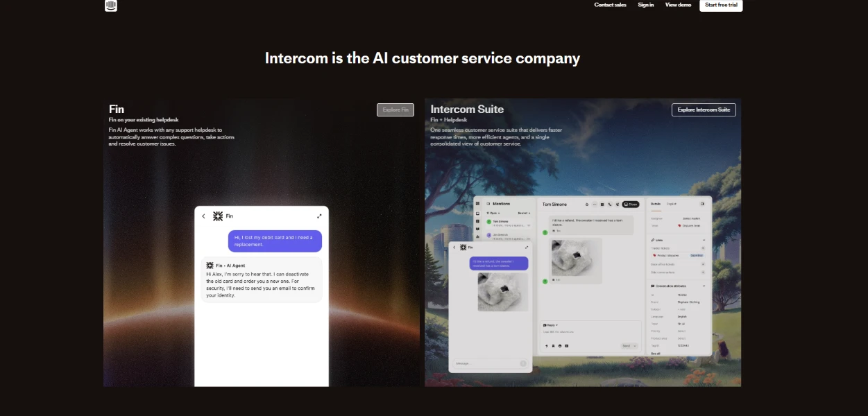
Task: Click the Fin AI Agent spark logo in chat
Action: 210,265
